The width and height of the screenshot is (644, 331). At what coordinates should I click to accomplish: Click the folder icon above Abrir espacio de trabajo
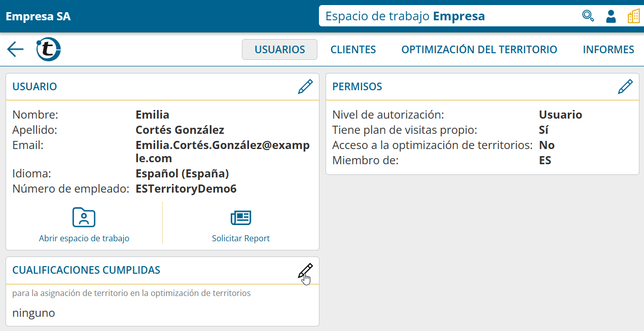(84, 217)
